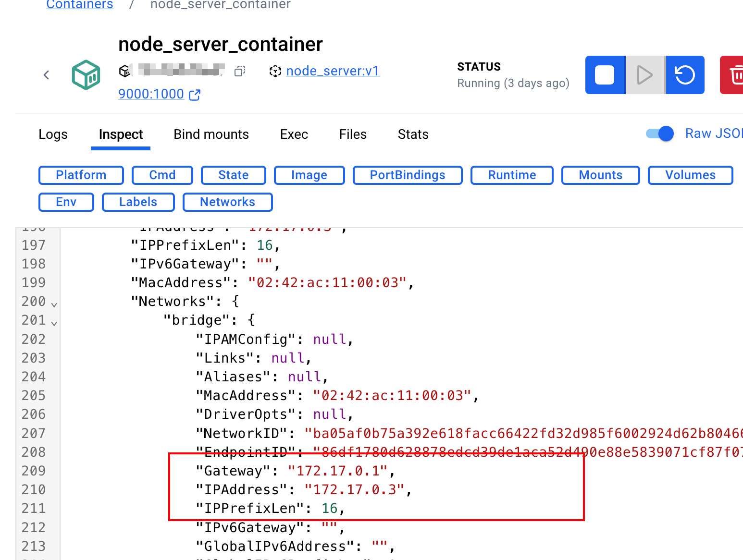Collapse the bridge object at line 201
743x560 pixels.
54,323
